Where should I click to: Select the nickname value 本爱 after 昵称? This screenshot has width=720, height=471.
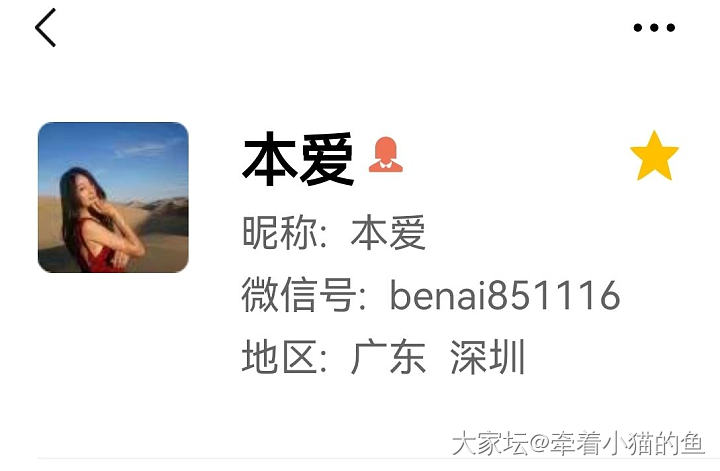point(388,233)
